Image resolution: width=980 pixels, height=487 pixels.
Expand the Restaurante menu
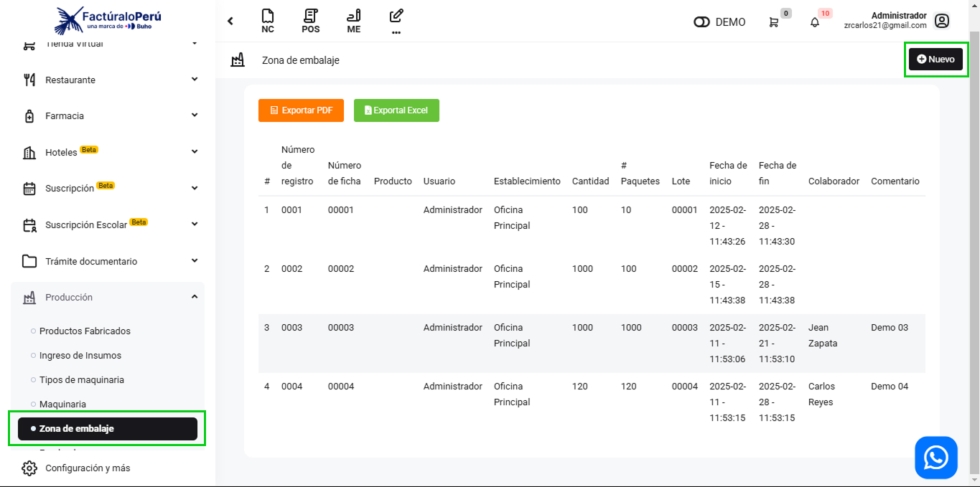108,80
